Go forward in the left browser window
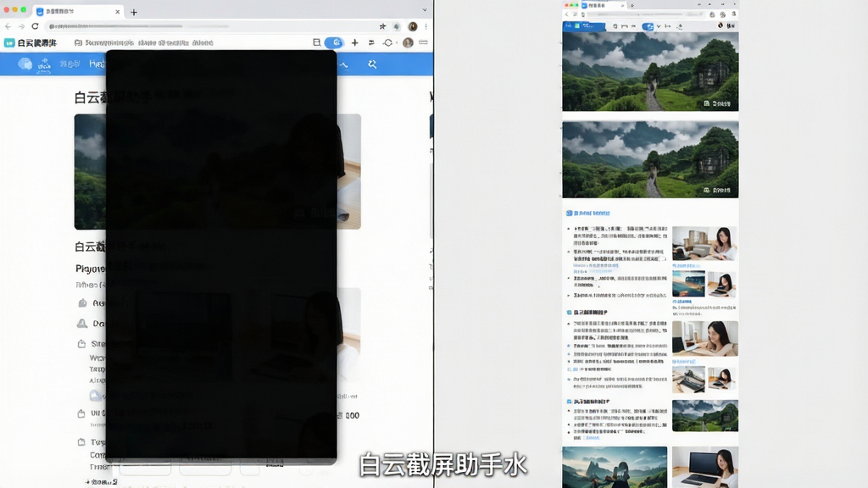This screenshot has height=488, width=868. (21, 26)
